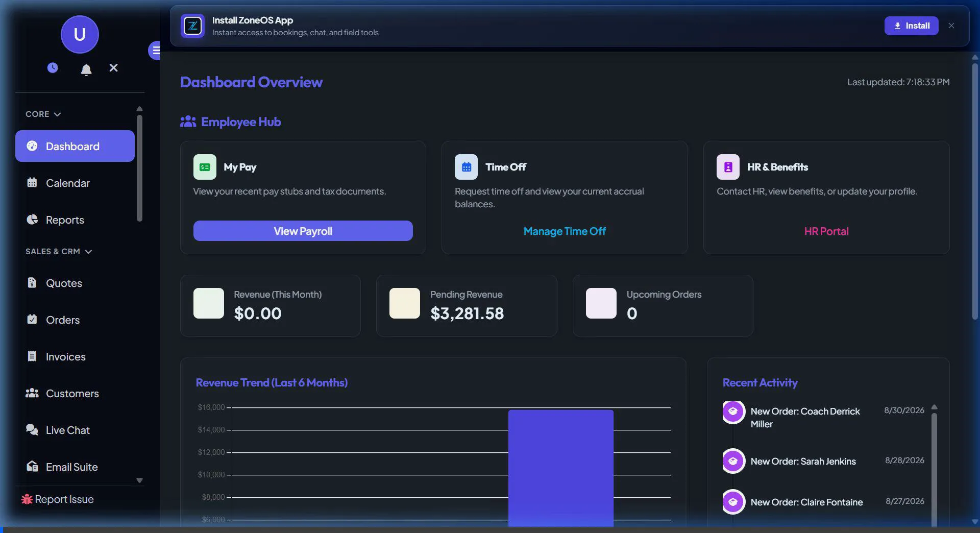The width and height of the screenshot is (980, 533).
Task: Install the ZoneOS app
Action: [911, 26]
